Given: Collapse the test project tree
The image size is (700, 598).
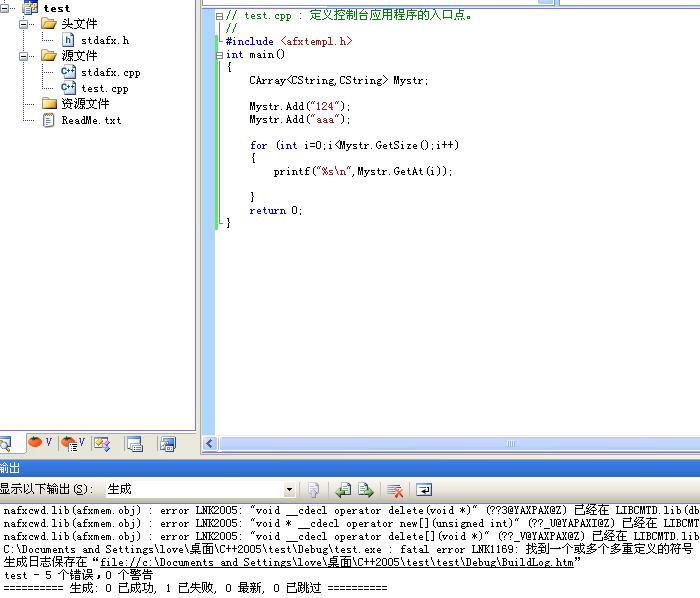Looking at the screenshot, I should click(4, 8).
